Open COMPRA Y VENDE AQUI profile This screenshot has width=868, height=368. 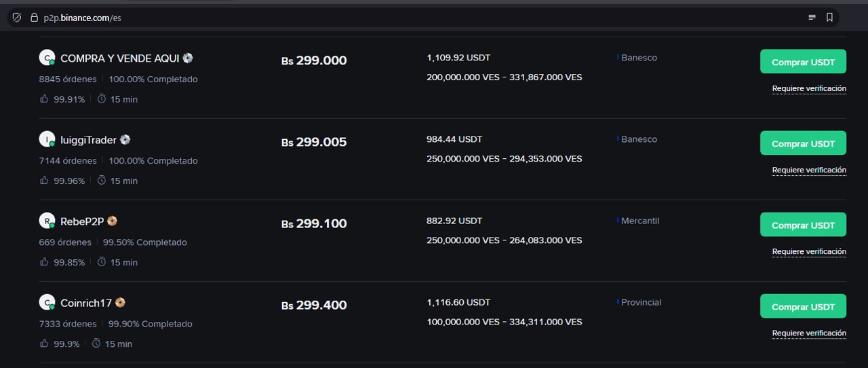pos(120,58)
